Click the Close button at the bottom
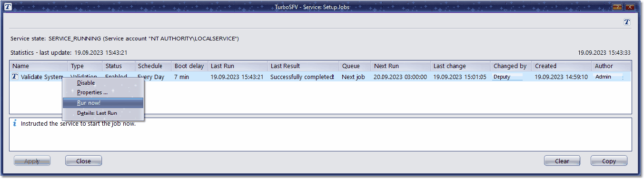Image resolution: width=644 pixels, height=179 pixels. (83, 161)
